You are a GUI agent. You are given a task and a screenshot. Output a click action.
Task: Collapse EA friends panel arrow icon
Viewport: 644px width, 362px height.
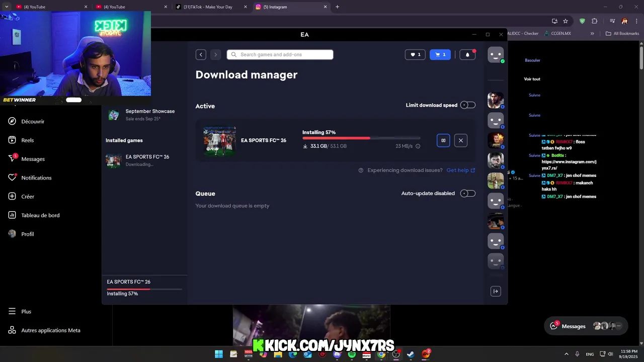click(x=496, y=291)
